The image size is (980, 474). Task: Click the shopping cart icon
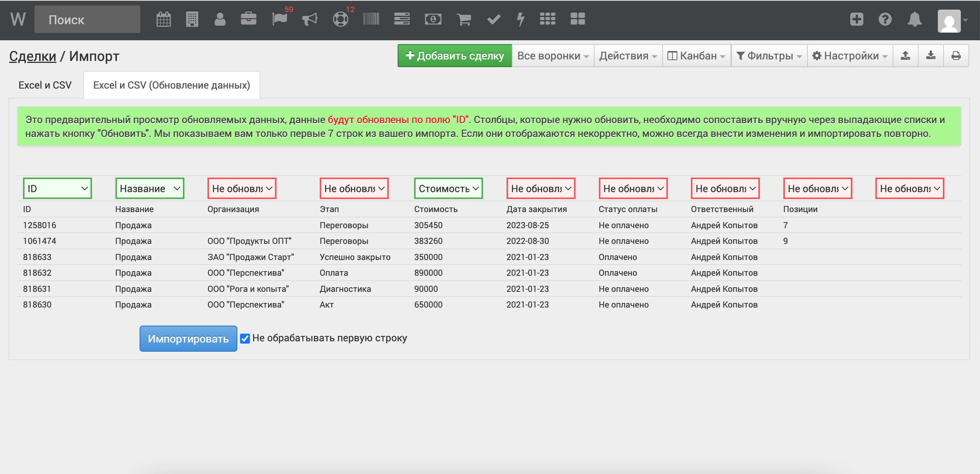coord(464,19)
